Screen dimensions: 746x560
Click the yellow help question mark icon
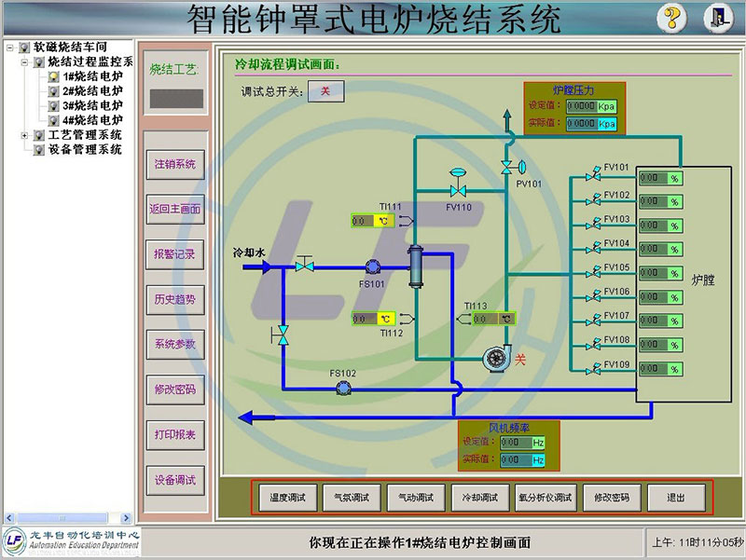coord(672,18)
